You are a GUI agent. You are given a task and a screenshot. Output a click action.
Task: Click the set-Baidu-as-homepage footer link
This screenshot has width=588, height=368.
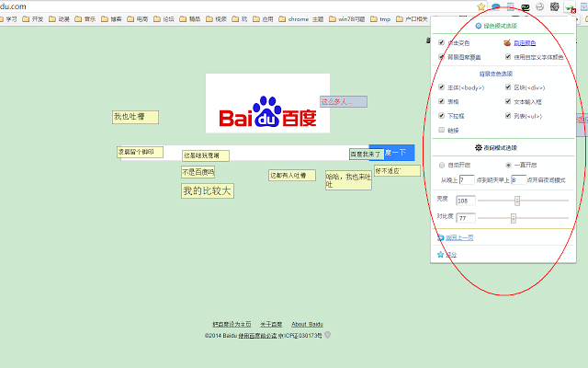point(232,324)
